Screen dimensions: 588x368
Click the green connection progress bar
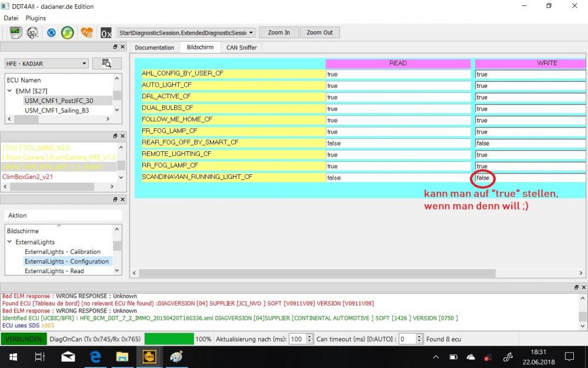pyautogui.click(x=169, y=339)
